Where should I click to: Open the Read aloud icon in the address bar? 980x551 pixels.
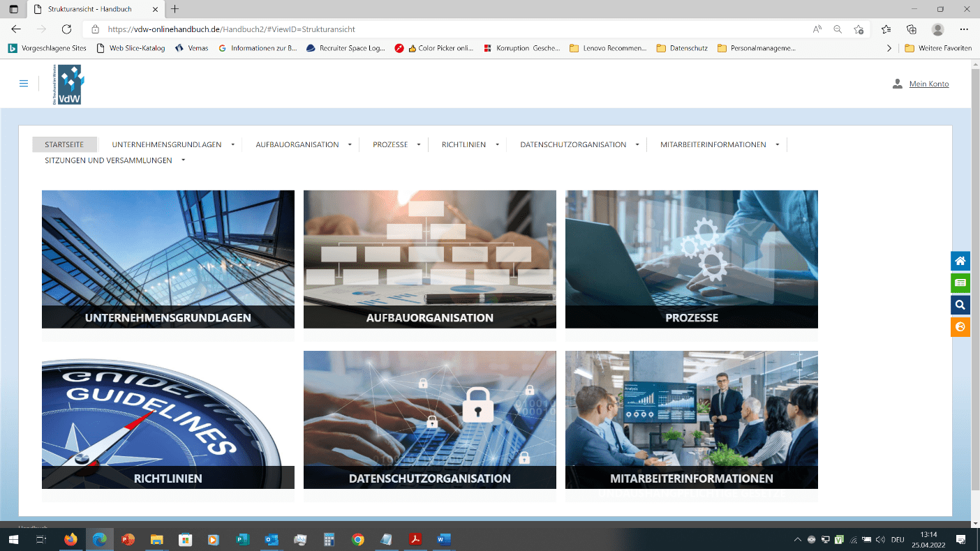pyautogui.click(x=817, y=29)
